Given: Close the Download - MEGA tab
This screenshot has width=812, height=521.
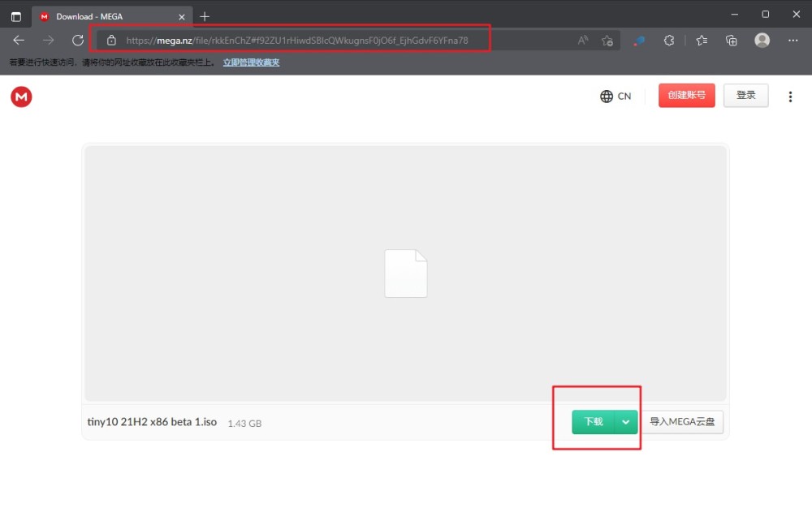Looking at the screenshot, I should click(x=182, y=17).
